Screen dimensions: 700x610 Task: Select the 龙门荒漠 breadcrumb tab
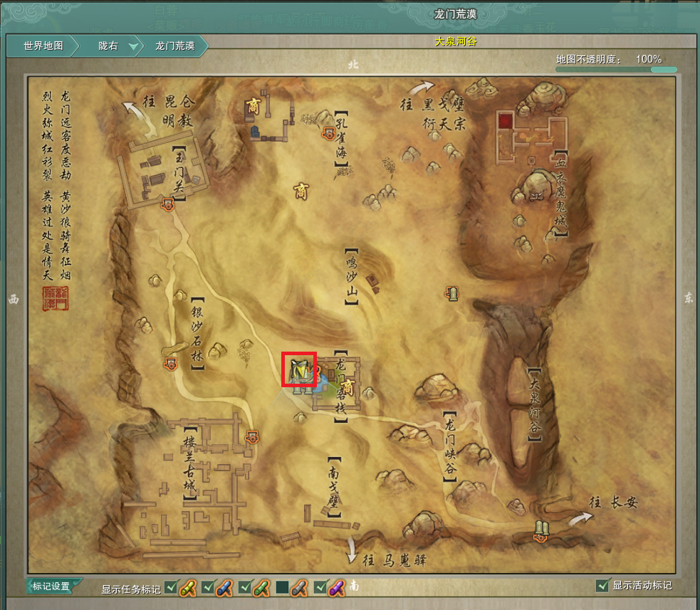[175, 46]
